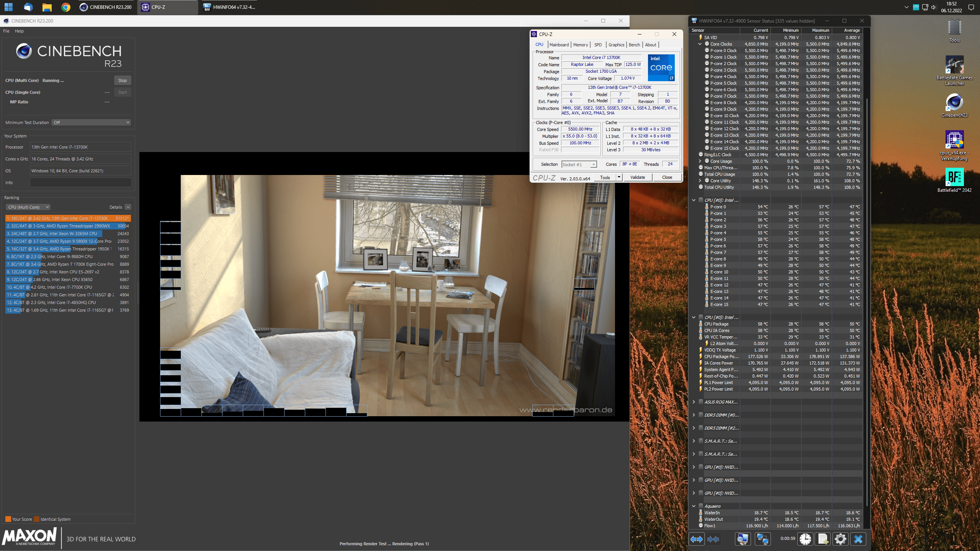Open Cinebench23 desktop shortcut

(x=954, y=105)
